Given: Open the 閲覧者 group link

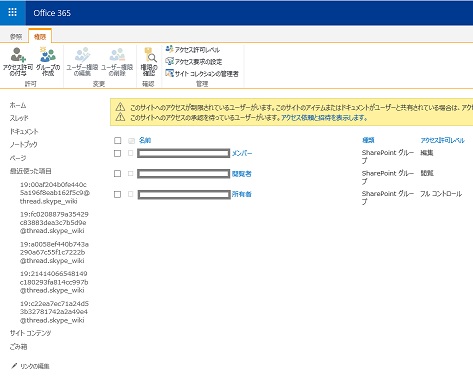Looking at the screenshot, I should [242, 174].
